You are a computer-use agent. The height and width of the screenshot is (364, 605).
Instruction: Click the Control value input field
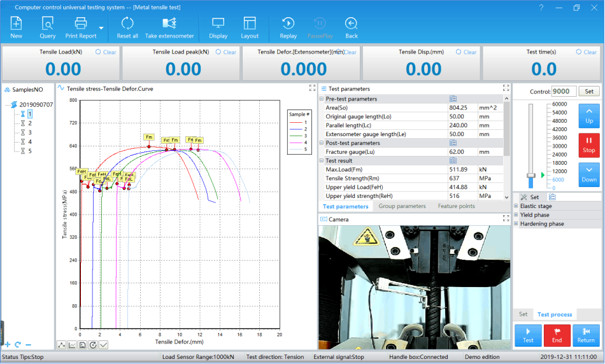(x=564, y=92)
